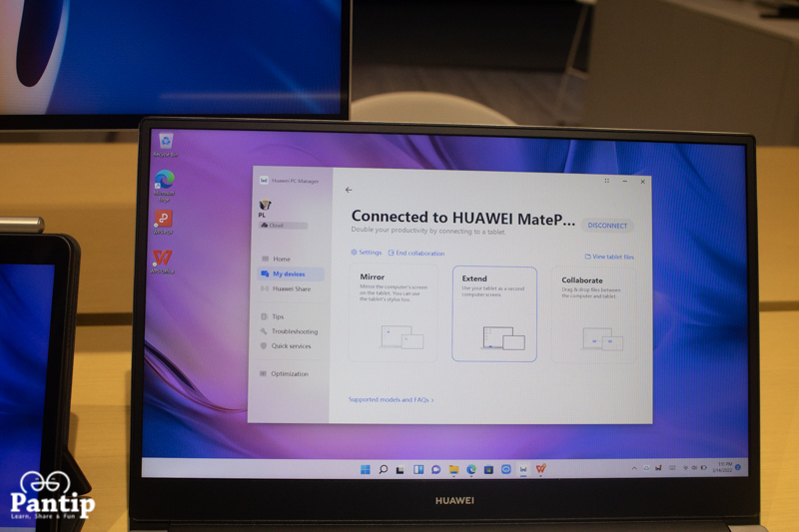
Task: Open the Chat taskbar icon
Action: [x=435, y=470]
